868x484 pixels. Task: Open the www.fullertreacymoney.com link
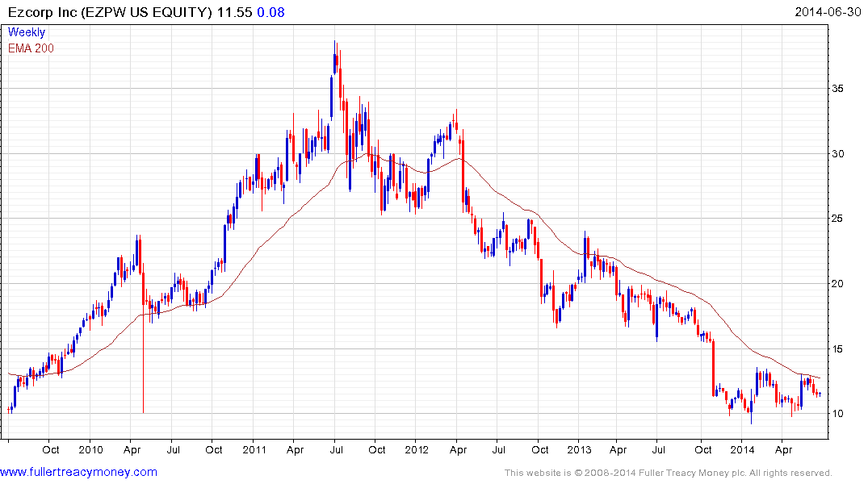tap(78, 472)
